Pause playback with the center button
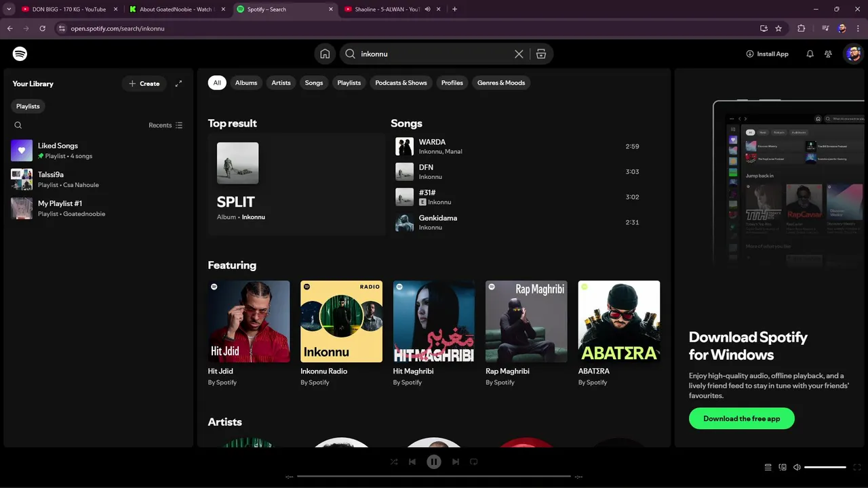Screen dimensions: 868x488 point(434,462)
